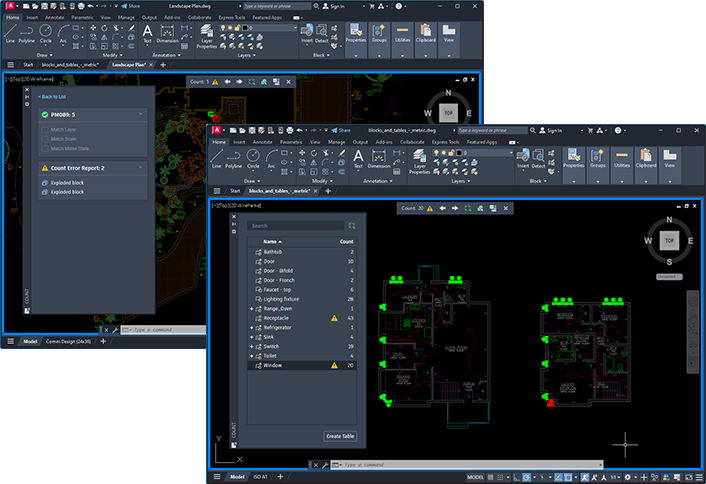Open Annotate ribbon tab in front window

262,142
